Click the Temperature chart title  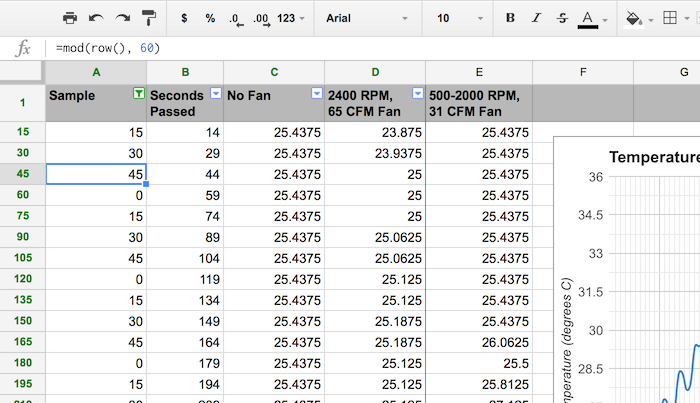pyautogui.click(x=654, y=157)
